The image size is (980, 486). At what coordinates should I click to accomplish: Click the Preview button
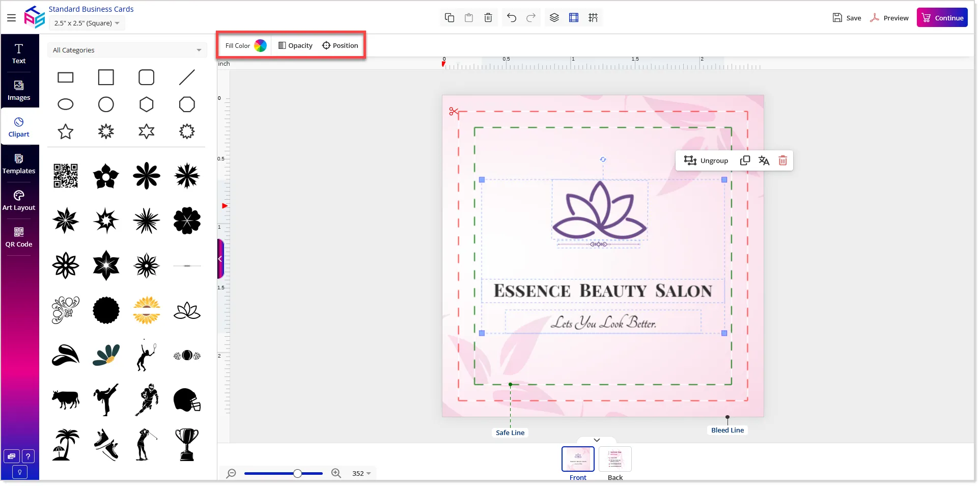(889, 18)
